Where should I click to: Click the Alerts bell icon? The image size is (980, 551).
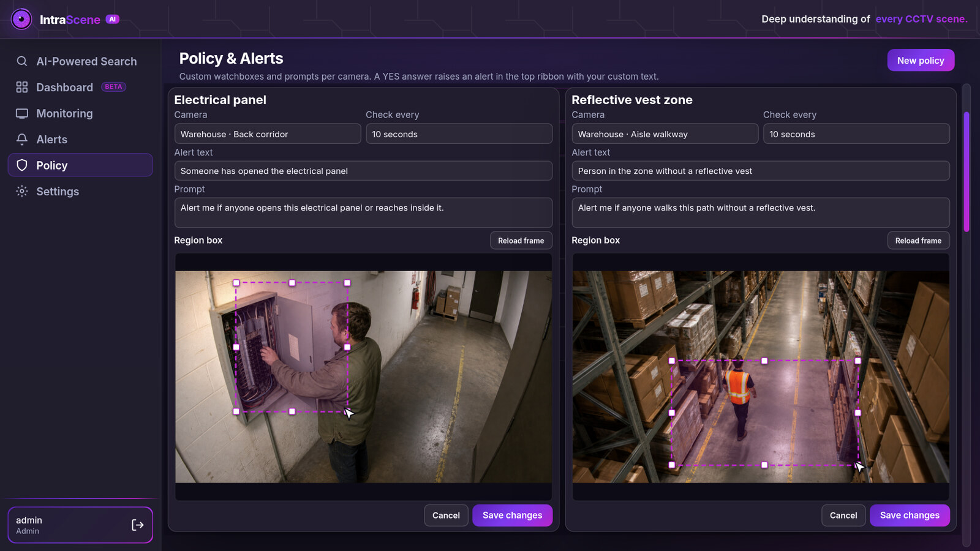point(22,139)
